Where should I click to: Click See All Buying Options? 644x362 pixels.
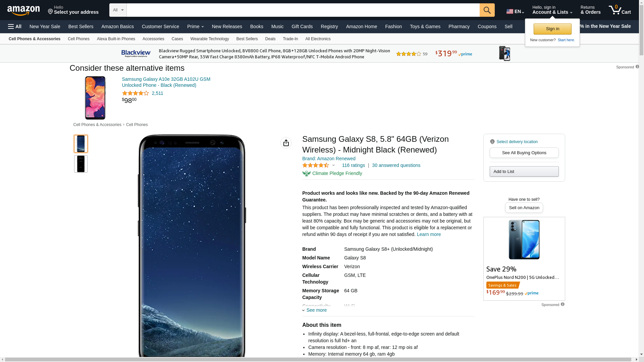click(x=524, y=153)
